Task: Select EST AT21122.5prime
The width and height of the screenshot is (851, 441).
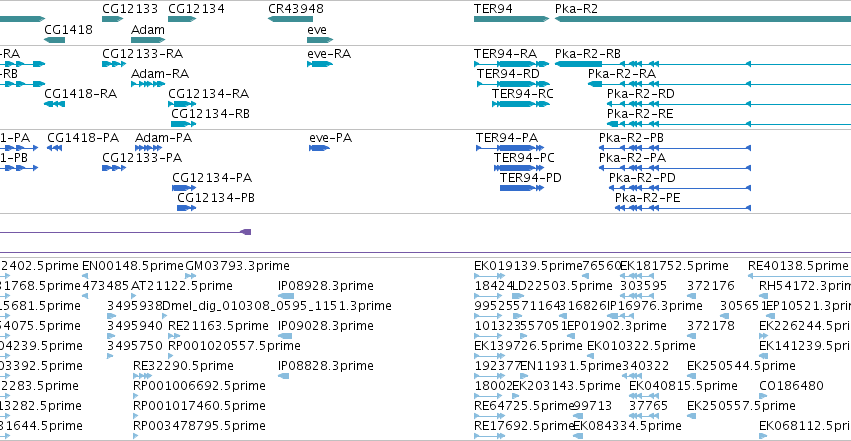Action: [135, 296]
